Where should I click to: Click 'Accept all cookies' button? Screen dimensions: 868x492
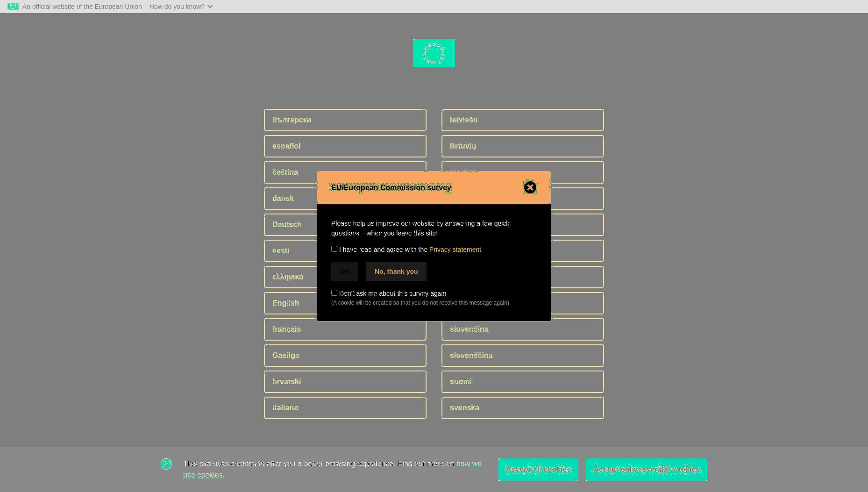[538, 470]
